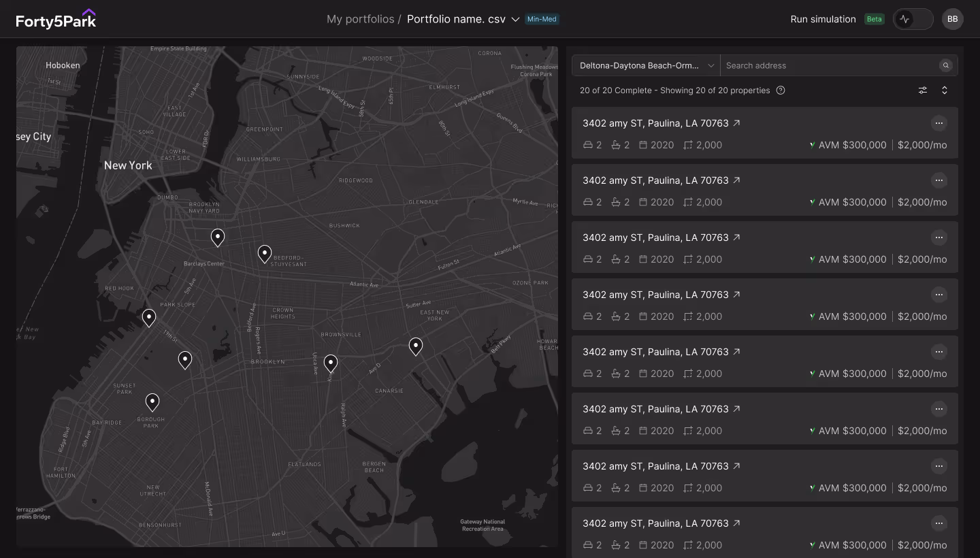Click the green AVM checkmark on first listing

812,145
